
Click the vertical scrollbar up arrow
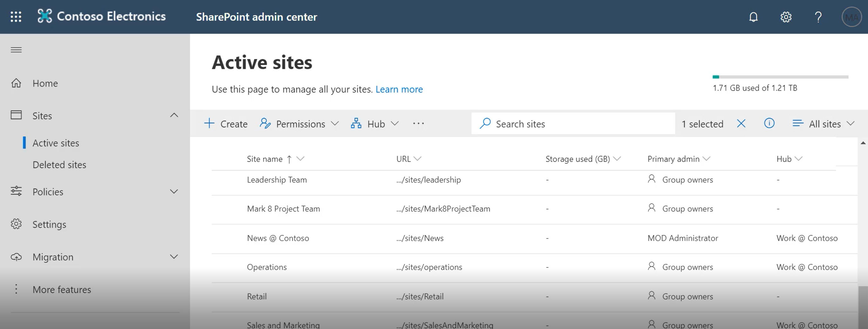pos(863,143)
